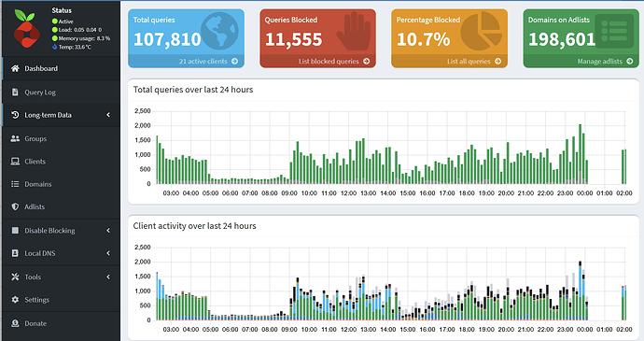Click the Long-term Data history icon

15,115
